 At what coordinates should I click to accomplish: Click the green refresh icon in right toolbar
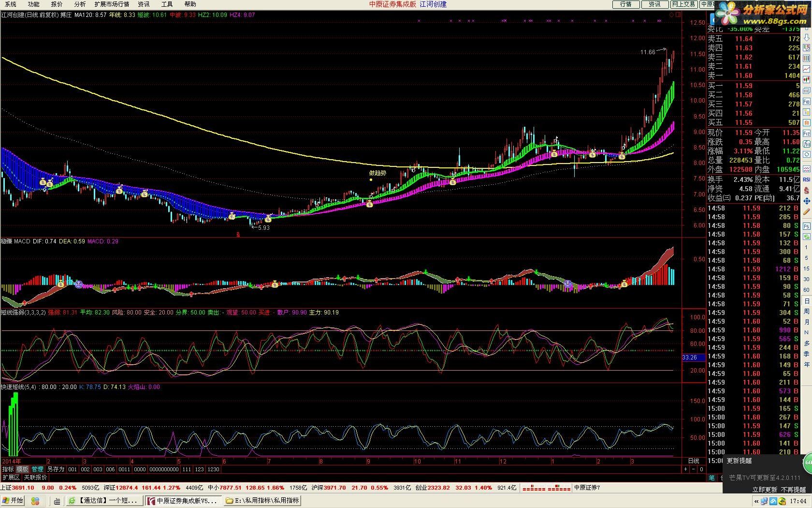tap(806, 237)
